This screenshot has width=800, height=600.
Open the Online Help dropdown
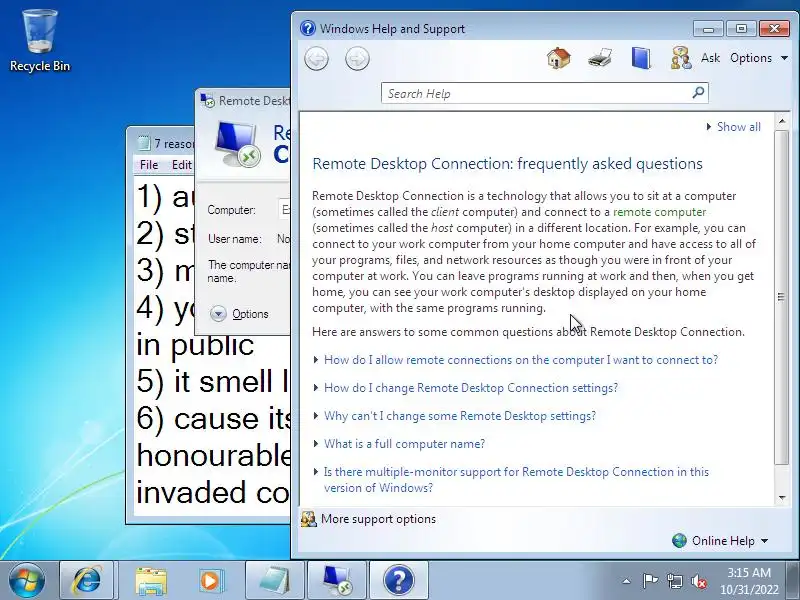(730, 540)
